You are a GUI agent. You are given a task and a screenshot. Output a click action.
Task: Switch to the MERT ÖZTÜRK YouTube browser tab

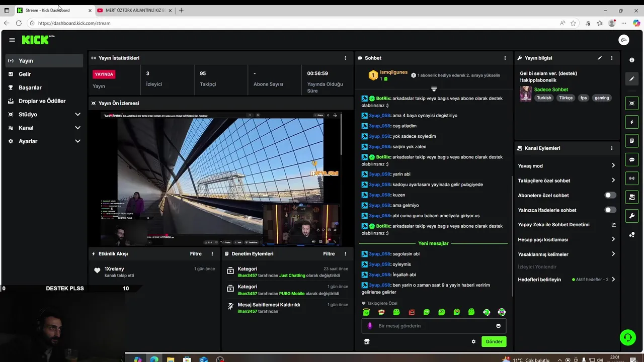point(134,10)
